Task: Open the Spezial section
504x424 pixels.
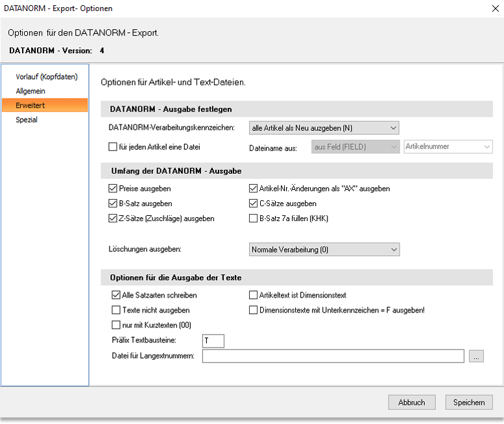Action: tap(27, 119)
